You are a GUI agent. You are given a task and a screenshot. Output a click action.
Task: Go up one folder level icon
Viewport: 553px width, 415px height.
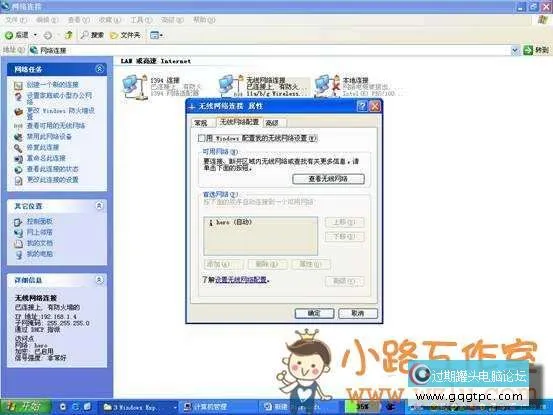tap(69, 35)
